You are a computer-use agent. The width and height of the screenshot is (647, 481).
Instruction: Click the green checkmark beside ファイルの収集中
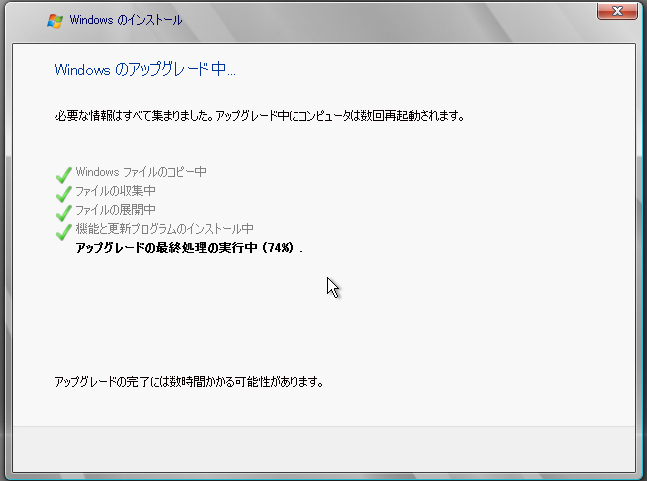pyautogui.click(x=64, y=193)
